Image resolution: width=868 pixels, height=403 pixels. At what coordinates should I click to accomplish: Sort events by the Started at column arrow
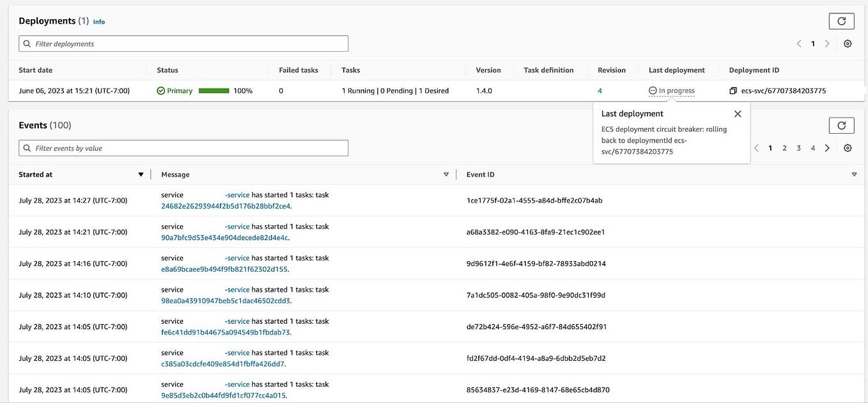point(141,173)
